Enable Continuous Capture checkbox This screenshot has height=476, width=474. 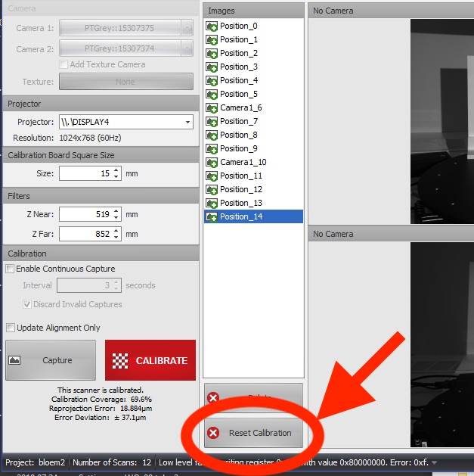point(11,269)
